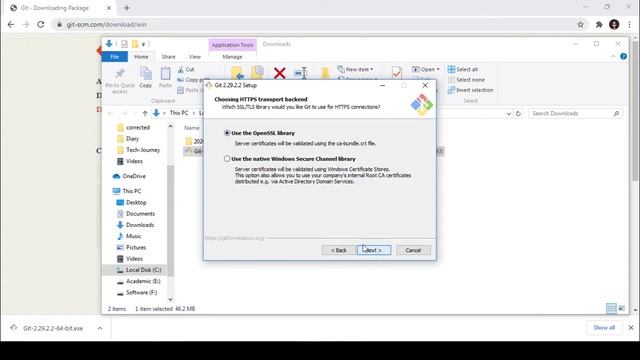Click Chrome address bar URL

[107, 24]
